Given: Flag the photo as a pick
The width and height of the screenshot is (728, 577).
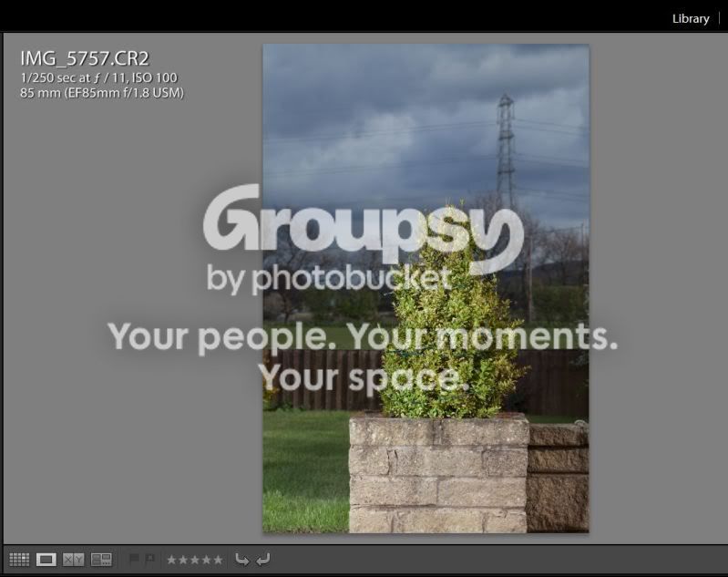Looking at the screenshot, I should tap(134, 559).
